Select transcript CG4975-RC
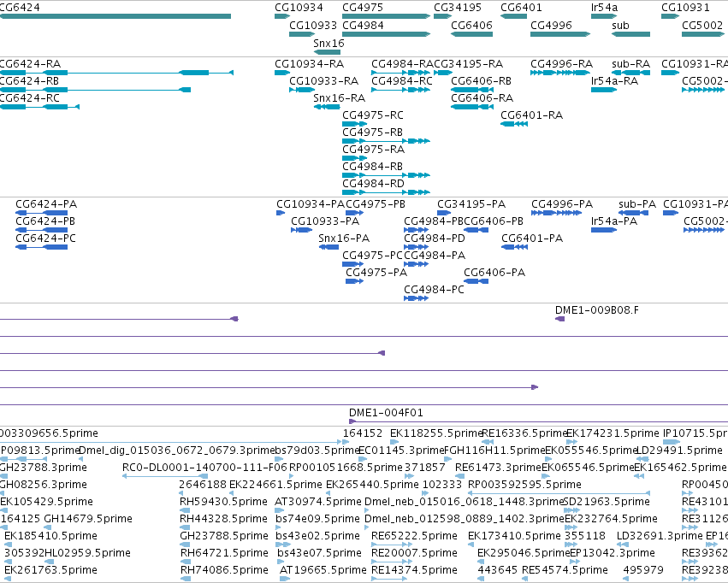Screen dimensions: 728x583 (x=355, y=124)
